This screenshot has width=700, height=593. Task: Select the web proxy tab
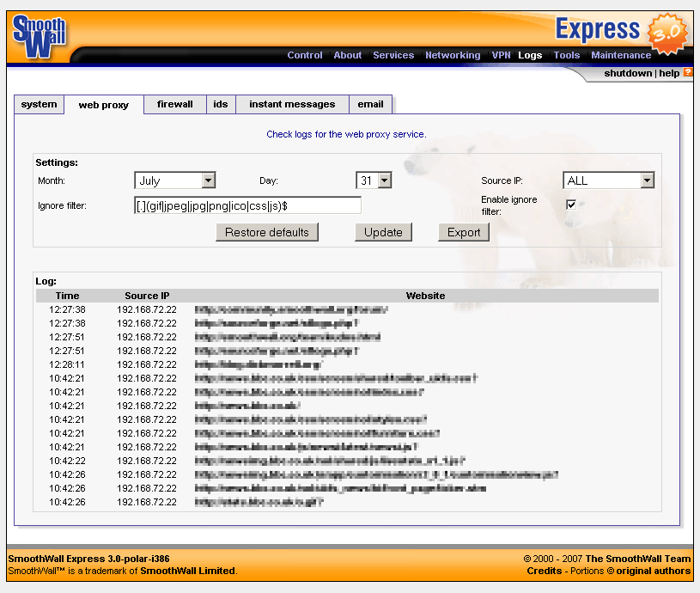click(x=104, y=105)
